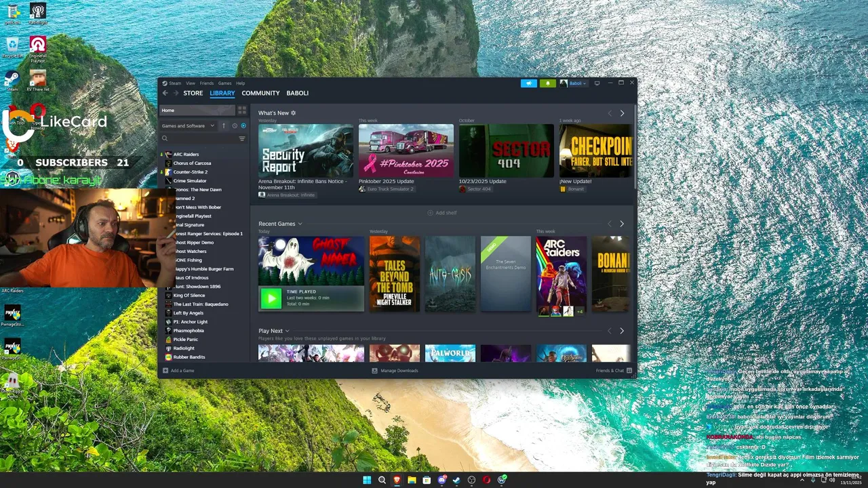
Task: Select Phasmophobia in library list
Action: (189, 331)
